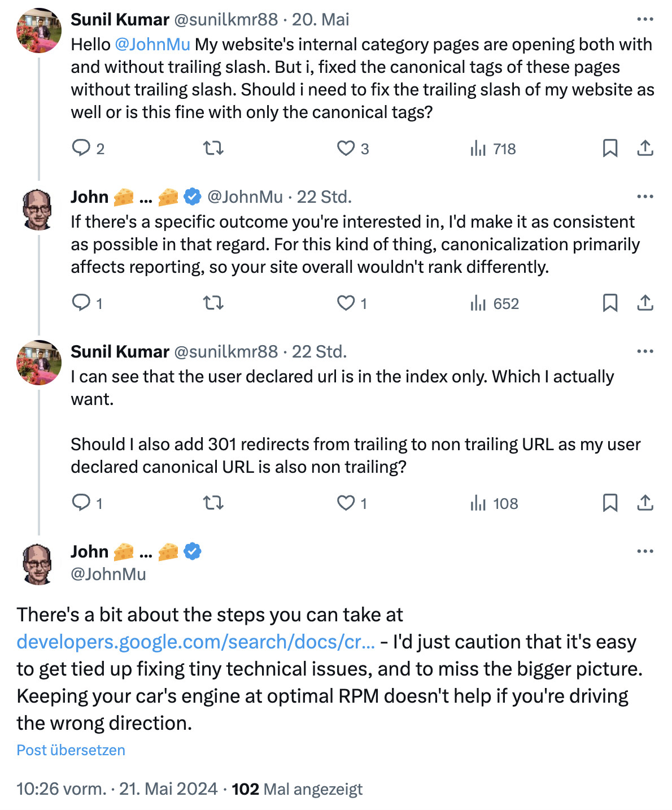
Task: View analytics showing 718 views
Action: click(492, 149)
